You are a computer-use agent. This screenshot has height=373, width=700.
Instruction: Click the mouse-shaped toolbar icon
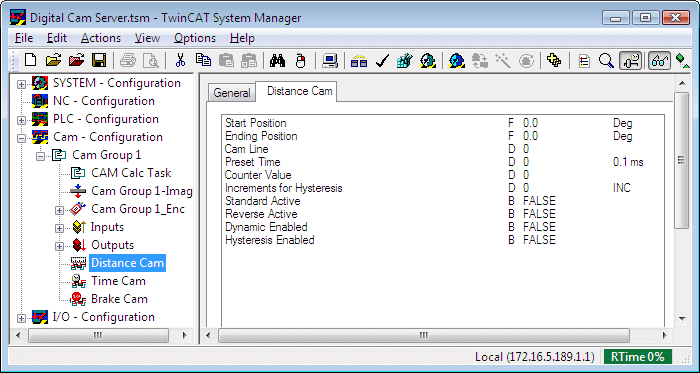click(x=300, y=60)
